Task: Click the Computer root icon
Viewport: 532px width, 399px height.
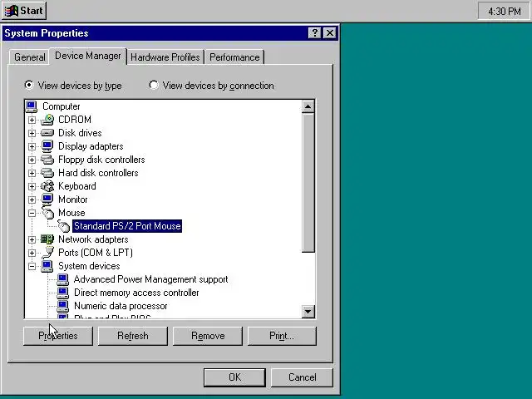Action: point(32,106)
